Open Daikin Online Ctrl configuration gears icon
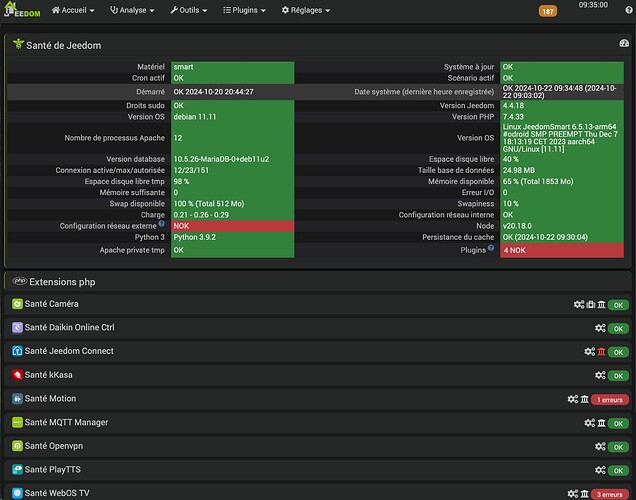The image size is (636, 500). (600, 328)
